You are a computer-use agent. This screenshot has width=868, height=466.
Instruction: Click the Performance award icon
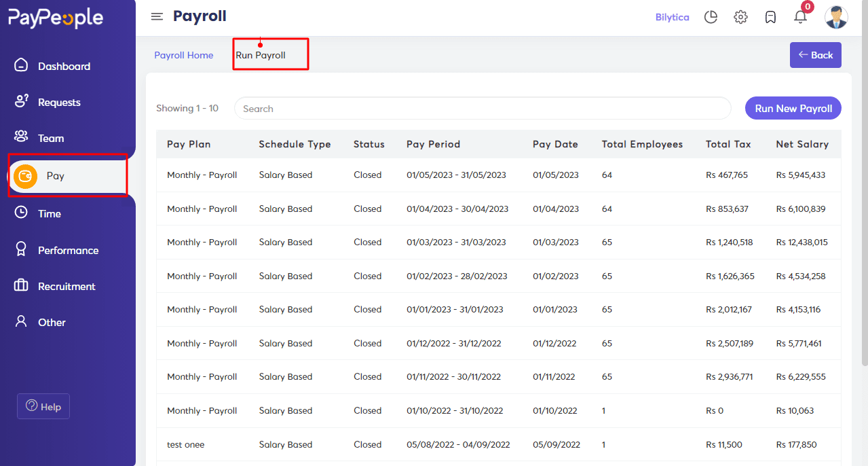tap(21, 249)
